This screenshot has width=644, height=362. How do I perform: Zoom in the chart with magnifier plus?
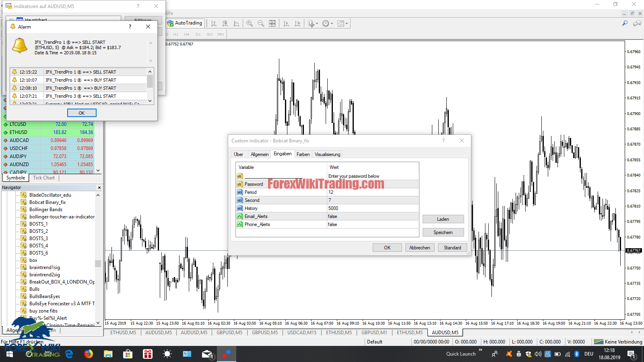point(250,23)
